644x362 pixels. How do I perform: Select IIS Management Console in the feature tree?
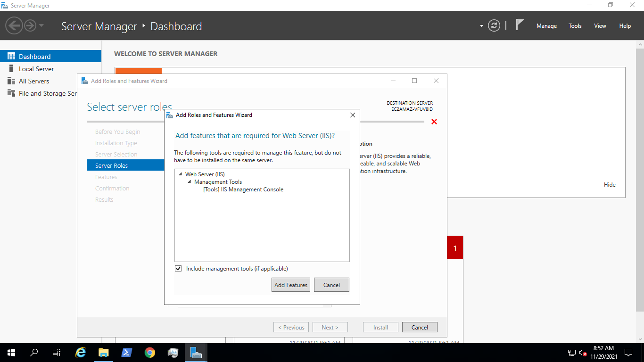pyautogui.click(x=244, y=189)
